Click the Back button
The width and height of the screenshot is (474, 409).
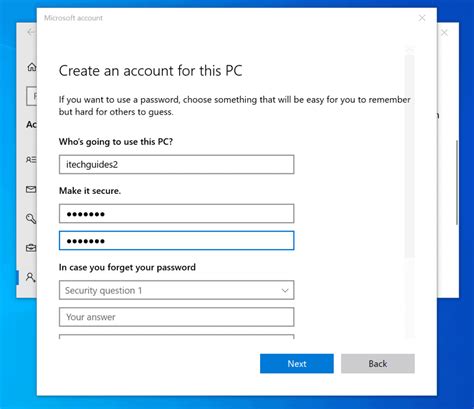click(x=378, y=363)
